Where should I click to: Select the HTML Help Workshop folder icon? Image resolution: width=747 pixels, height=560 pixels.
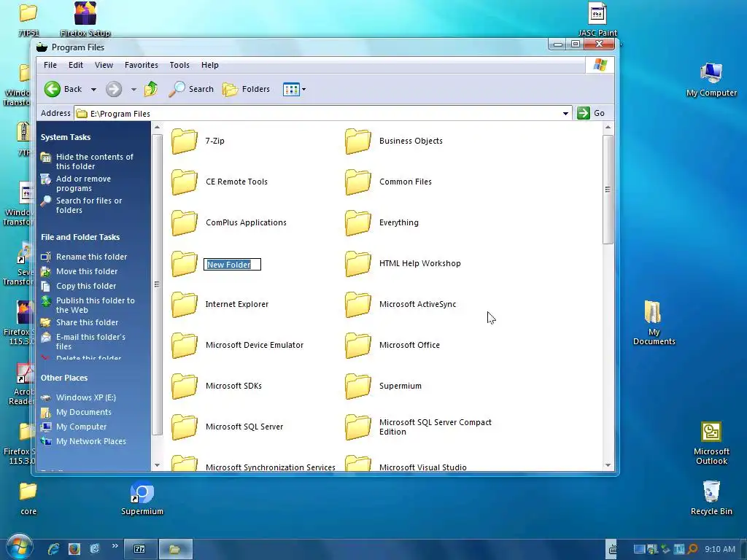(358, 263)
